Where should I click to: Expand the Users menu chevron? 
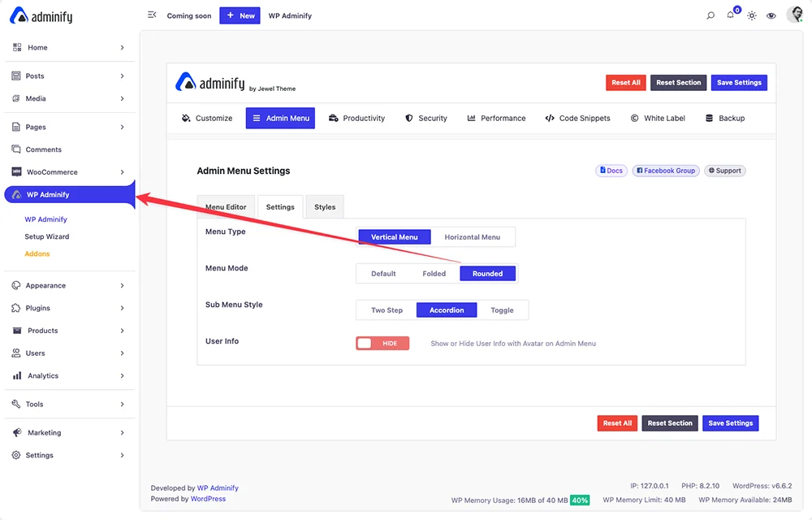(x=123, y=353)
